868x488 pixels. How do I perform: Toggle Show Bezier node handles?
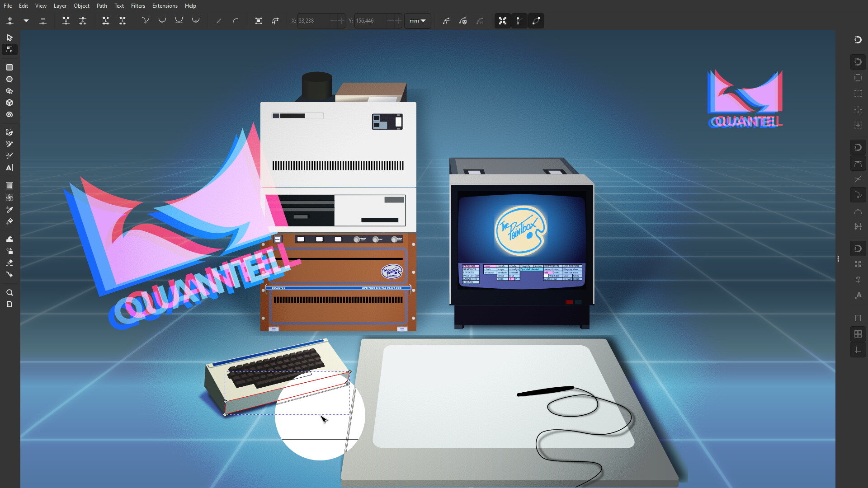(519, 21)
